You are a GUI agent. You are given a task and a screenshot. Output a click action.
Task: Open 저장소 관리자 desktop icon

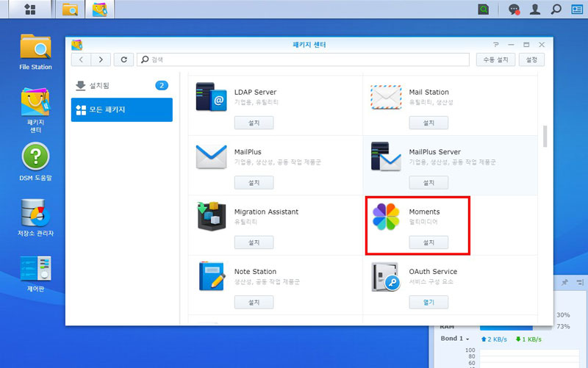point(35,217)
